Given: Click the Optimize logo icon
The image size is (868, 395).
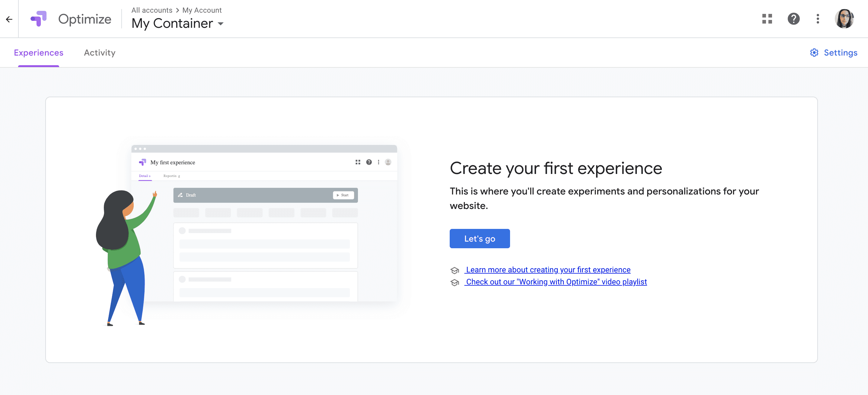Looking at the screenshot, I should tap(38, 19).
